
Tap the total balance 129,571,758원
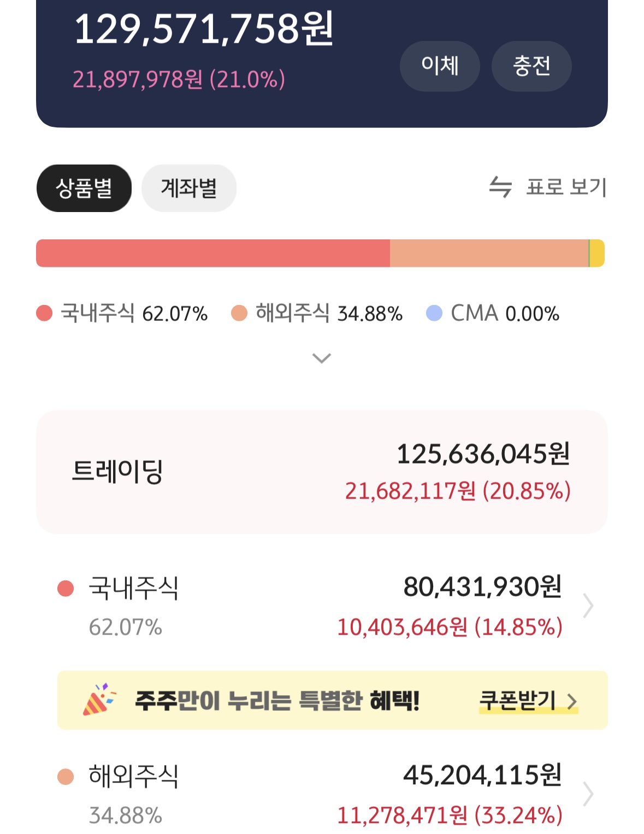pos(203,29)
